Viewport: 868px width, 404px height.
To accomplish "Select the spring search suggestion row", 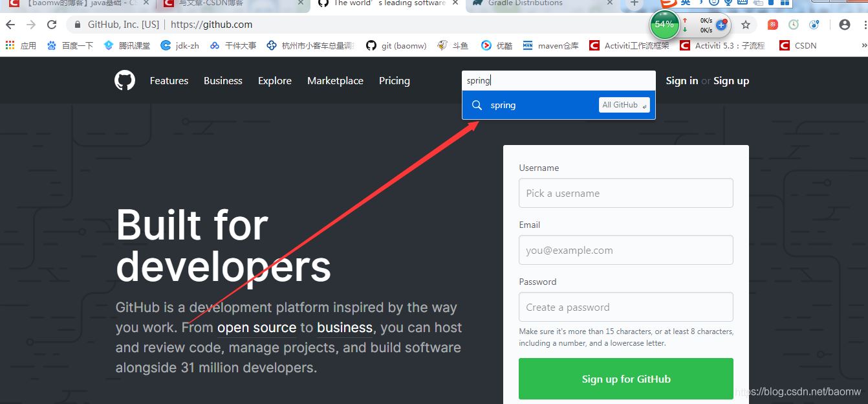I will pos(559,105).
